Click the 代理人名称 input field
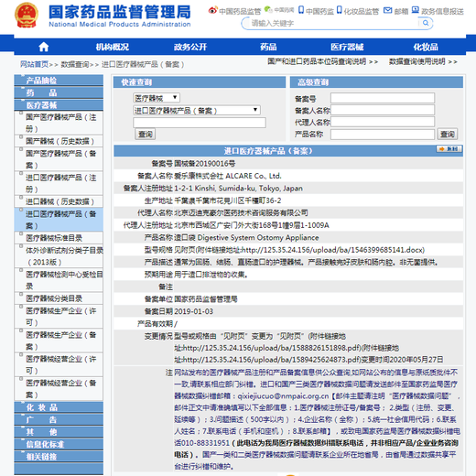Image resolution: width=476 pixels, height=476 pixels. click(x=383, y=122)
